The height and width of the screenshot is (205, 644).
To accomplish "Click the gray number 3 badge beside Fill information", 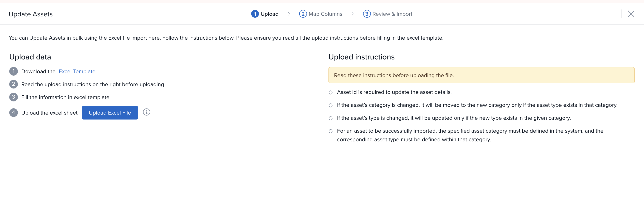I will pos(14,97).
